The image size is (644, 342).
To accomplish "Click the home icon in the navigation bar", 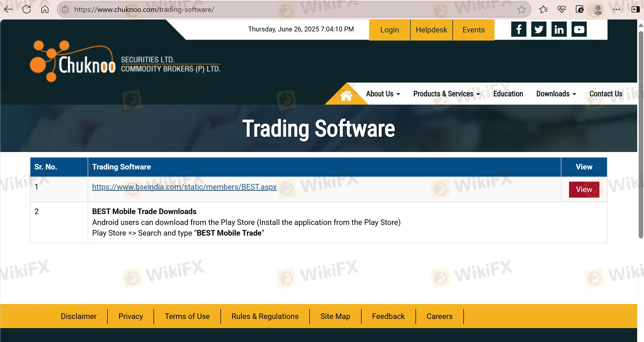I will pyautogui.click(x=346, y=96).
